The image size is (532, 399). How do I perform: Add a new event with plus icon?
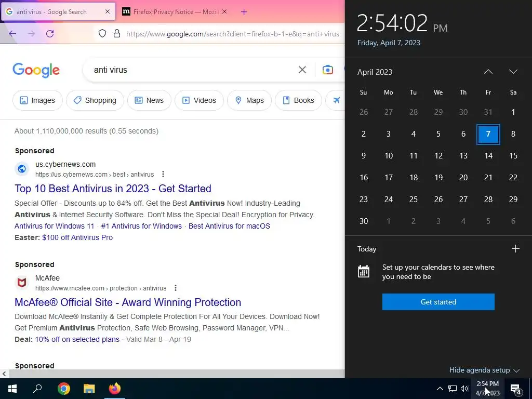[515, 249]
